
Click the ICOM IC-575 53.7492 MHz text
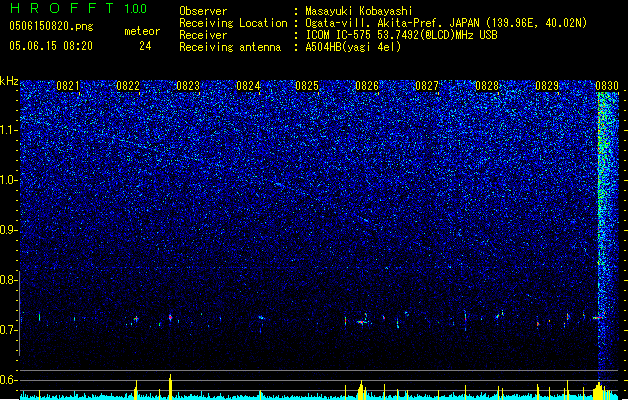(x=401, y=35)
